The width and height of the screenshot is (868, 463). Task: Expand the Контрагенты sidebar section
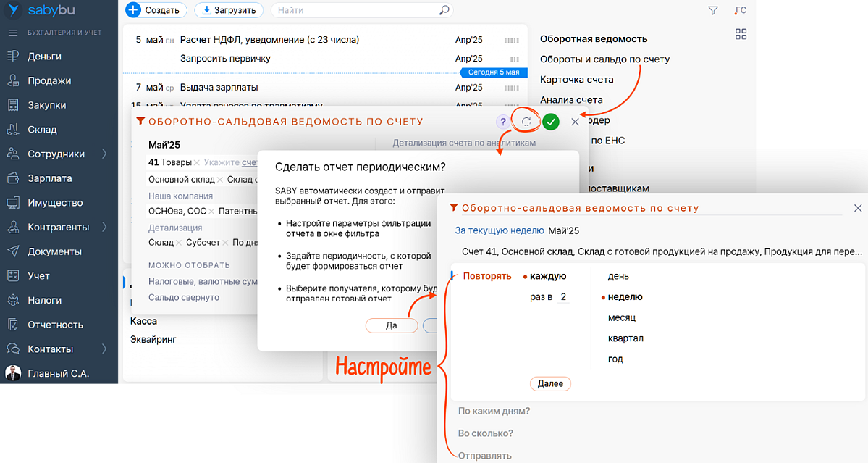pos(104,227)
